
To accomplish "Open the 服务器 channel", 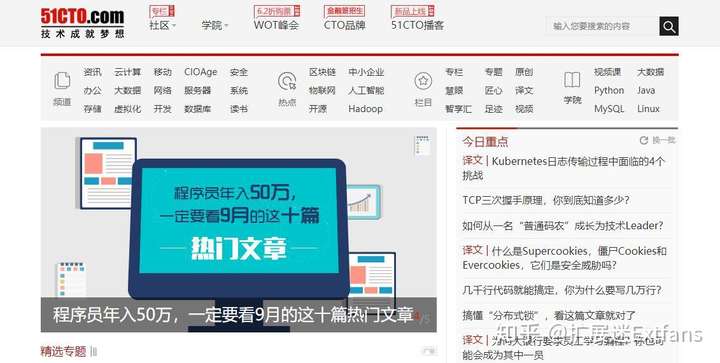I will point(197,90).
